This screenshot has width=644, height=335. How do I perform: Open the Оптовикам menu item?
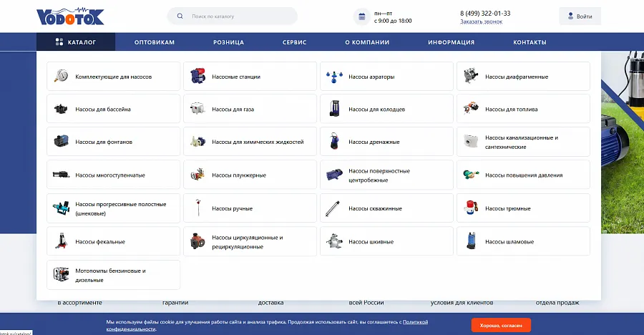coord(155,42)
